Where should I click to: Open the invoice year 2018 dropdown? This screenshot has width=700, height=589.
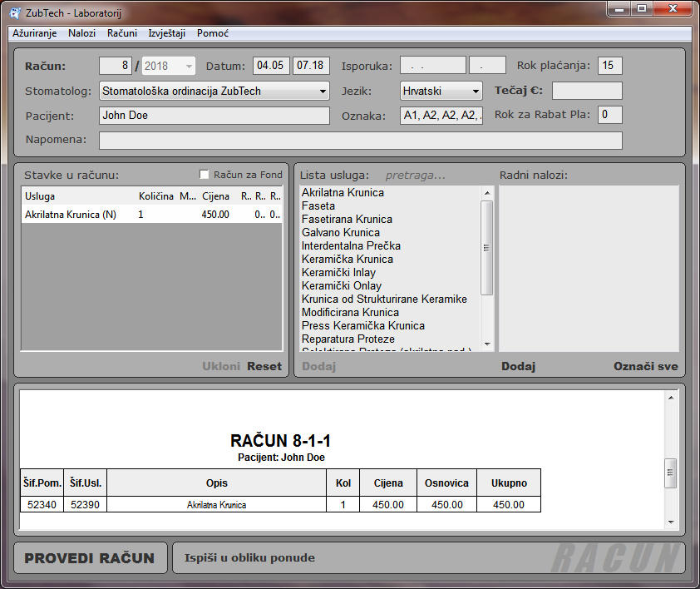[189, 67]
